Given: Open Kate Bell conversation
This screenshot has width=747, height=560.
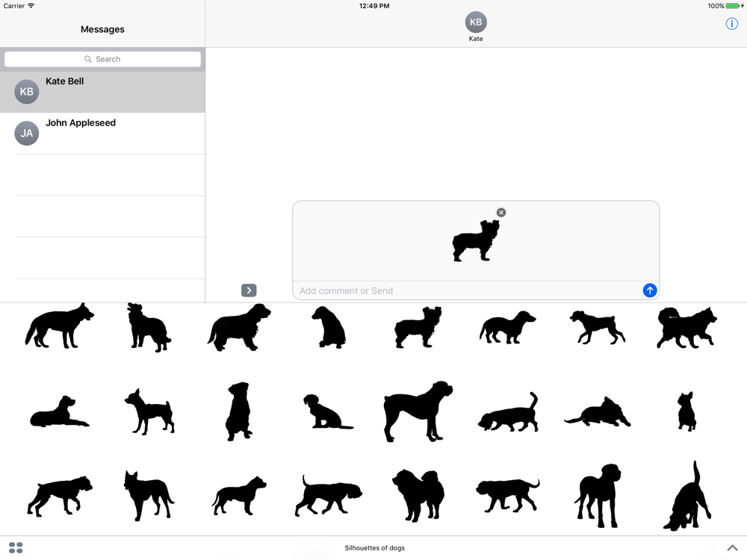Looking at the screenshot, I should [x=102, y=92].
